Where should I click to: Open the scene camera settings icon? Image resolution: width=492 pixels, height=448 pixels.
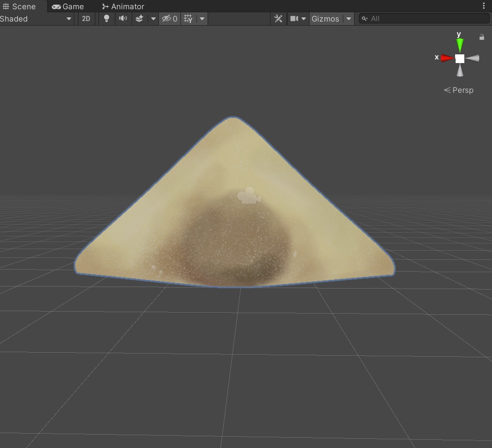pos(294,19)
